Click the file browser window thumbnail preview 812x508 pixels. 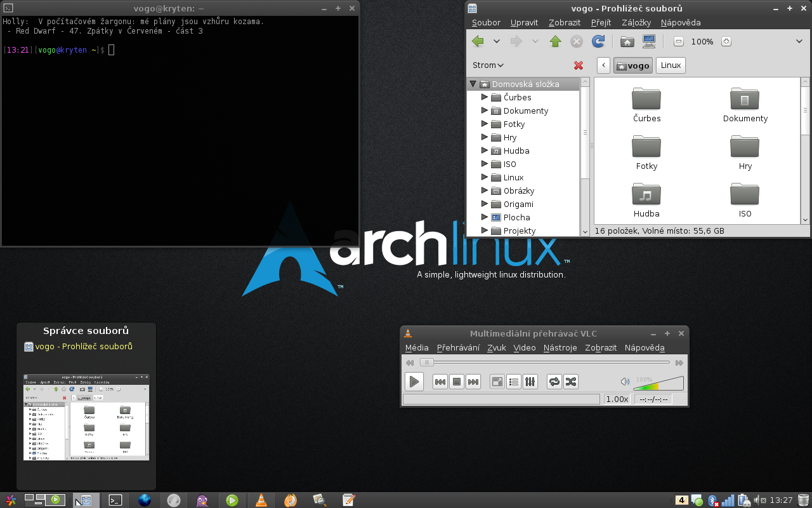[x=86, y=417]
